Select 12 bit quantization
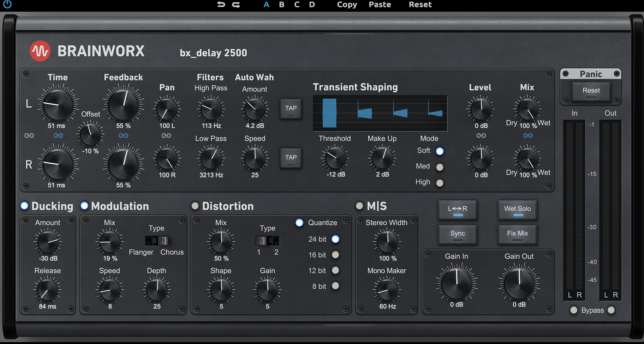The width and height of the screenshot is (644, 344). 335,270
